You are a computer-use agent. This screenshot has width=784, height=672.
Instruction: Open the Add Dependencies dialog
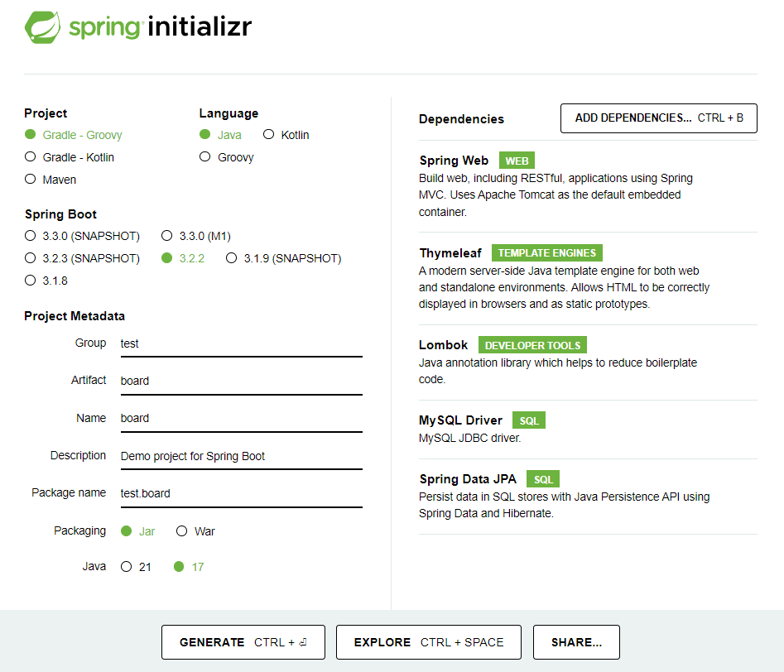coord(658,118)
